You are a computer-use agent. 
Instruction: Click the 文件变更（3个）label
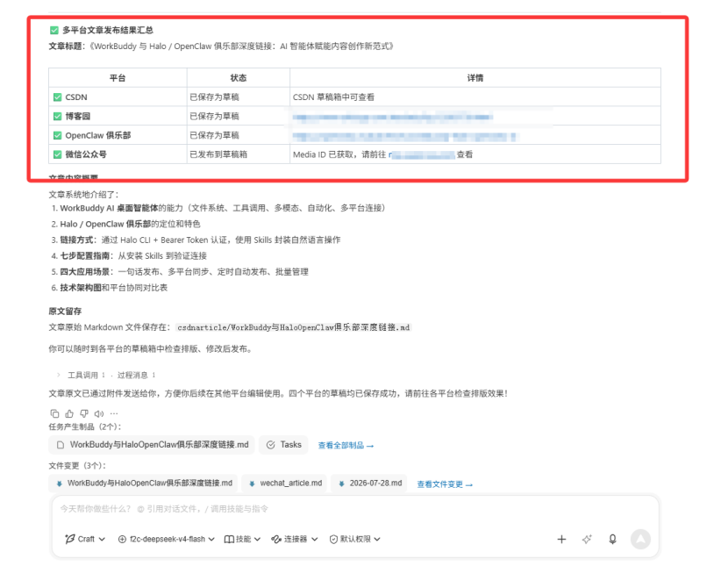[77, 466]
